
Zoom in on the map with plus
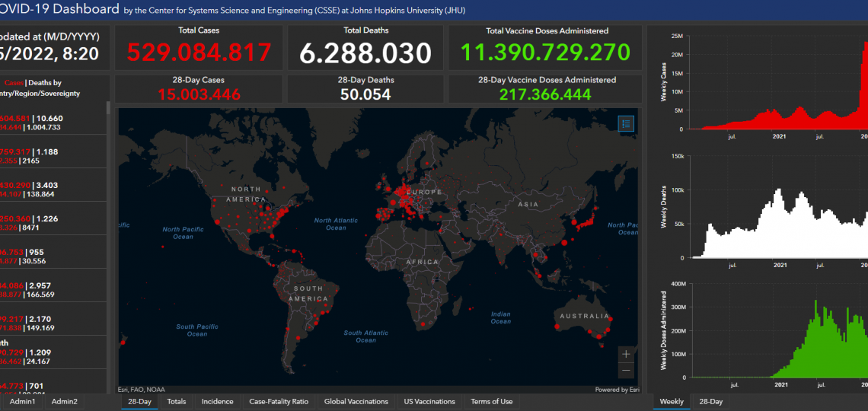[x=626, y=354]
